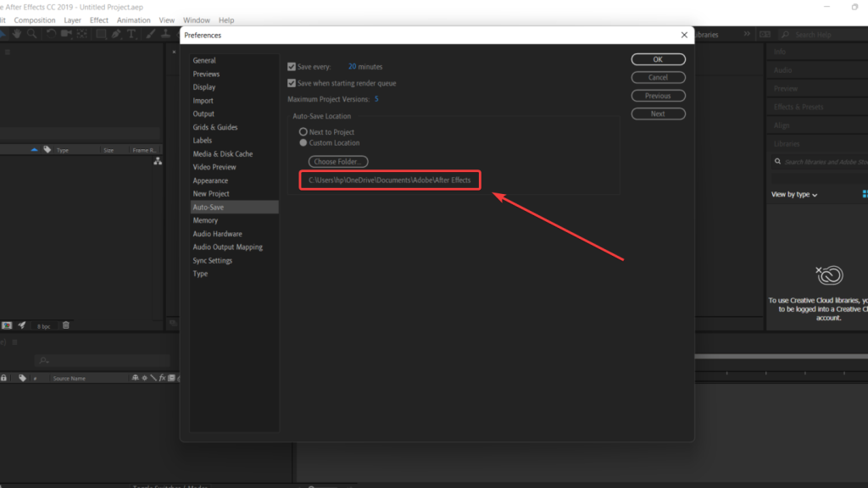The image size is (868, 488).
Task: Toggle Save when starting render queue
Action: point(292,82)
